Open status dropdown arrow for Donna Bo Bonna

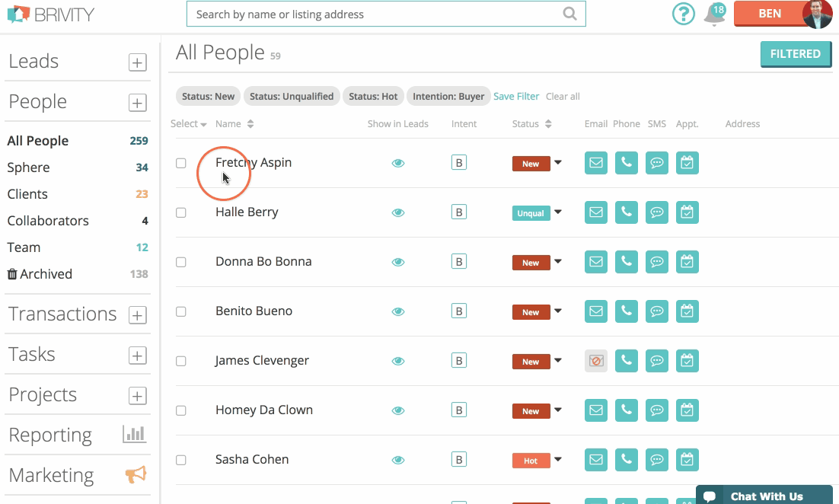[x=558, y=261]
